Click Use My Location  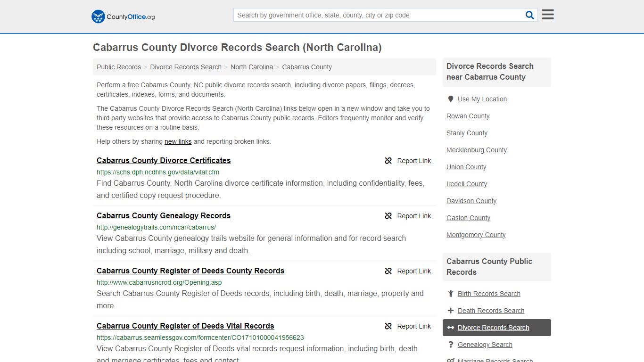[x=482, y=99]
